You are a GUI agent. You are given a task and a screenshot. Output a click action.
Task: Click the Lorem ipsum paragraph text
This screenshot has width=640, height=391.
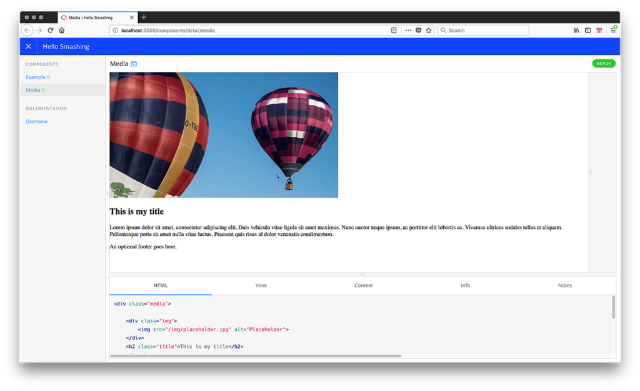tap(336, 231)
